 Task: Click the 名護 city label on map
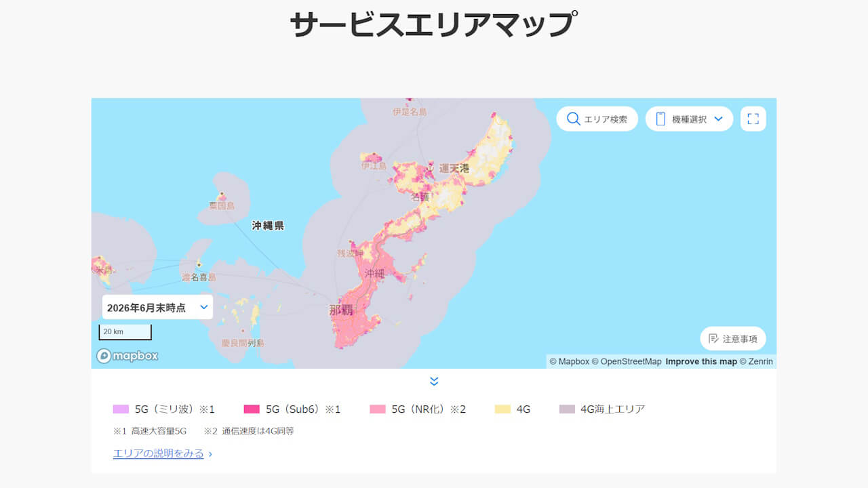tap(420, 197)
